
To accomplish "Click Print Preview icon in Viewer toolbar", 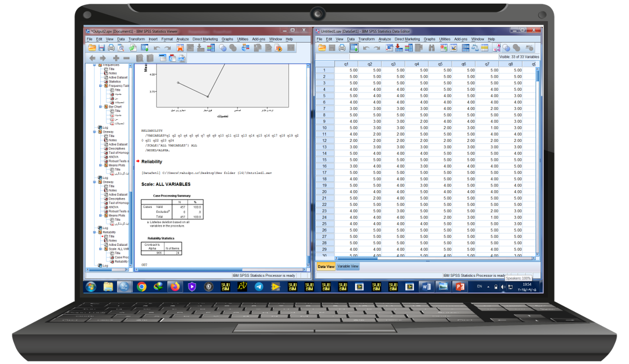I will pos(121,48).
